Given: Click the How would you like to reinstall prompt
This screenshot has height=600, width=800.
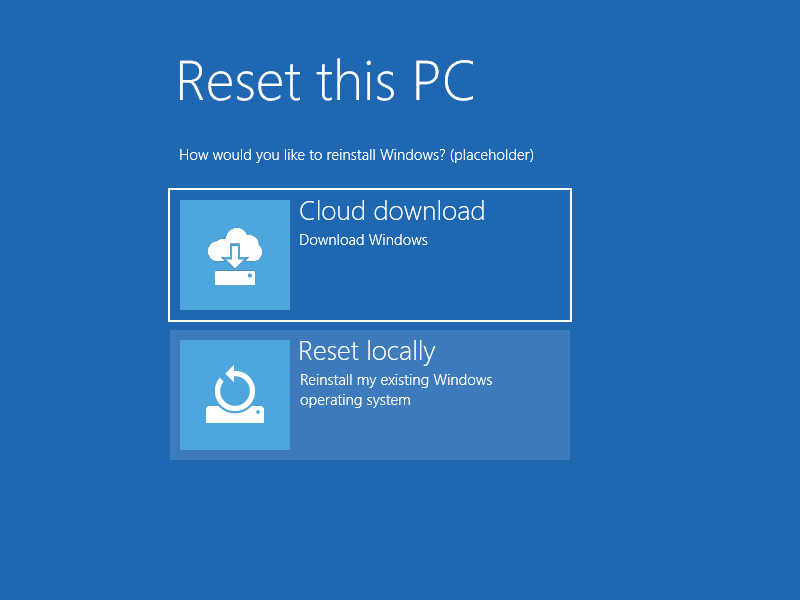Looking at the screenshot, I should (355, 155).
